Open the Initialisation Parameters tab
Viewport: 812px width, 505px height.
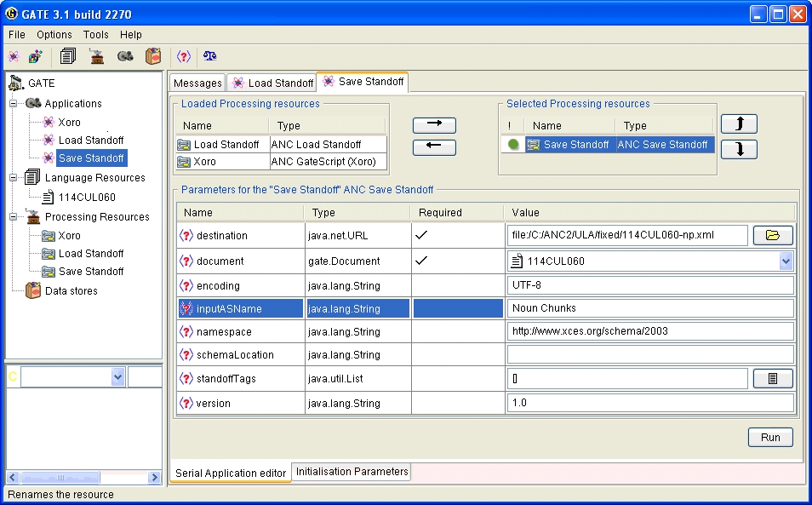(x=352, y=472)
